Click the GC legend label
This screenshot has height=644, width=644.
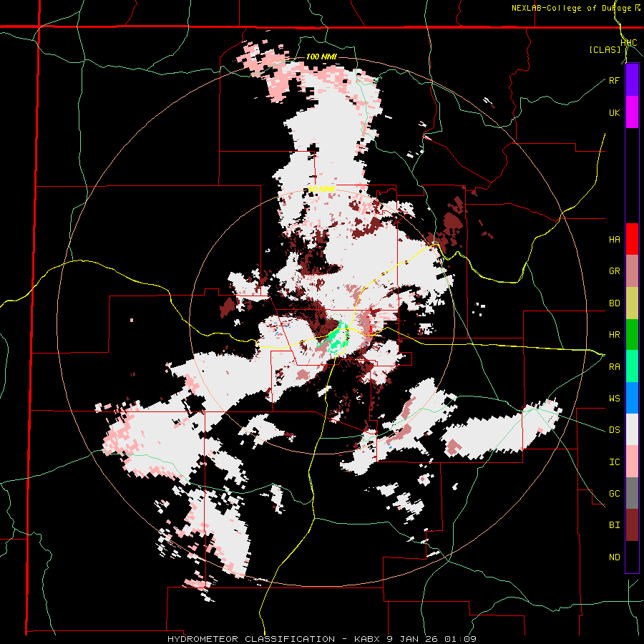pos(614,494)
